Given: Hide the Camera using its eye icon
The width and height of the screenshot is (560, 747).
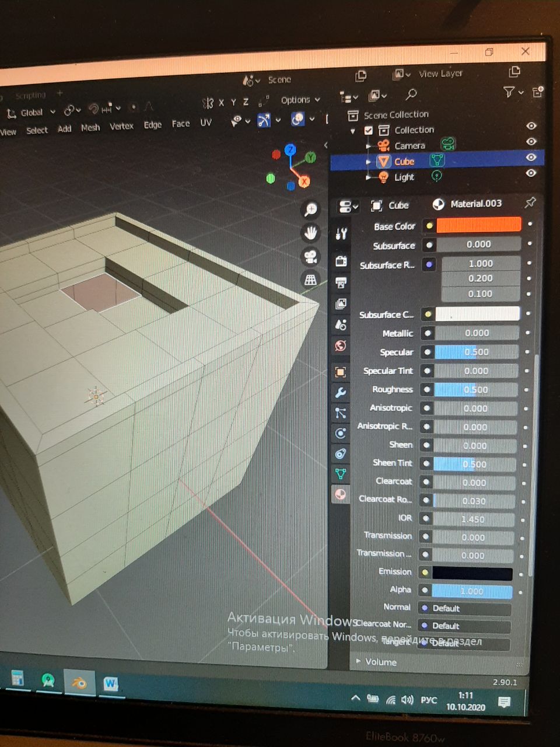Looking at the screenshot, I should click(x=531, y=141).
